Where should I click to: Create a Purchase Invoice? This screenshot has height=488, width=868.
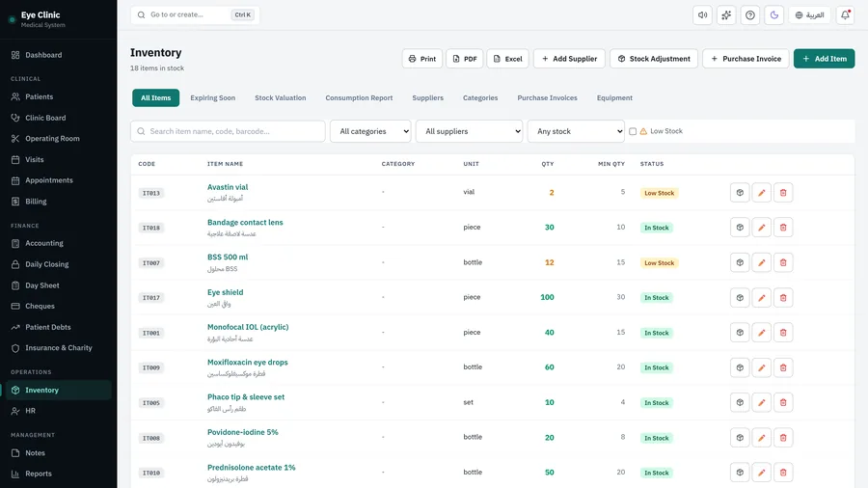[x=746, y=59]
